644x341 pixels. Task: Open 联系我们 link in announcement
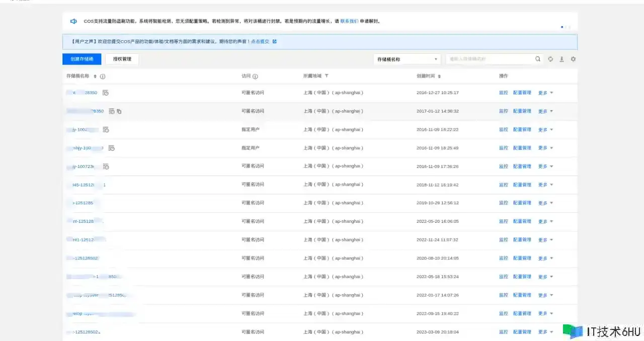(349, 22)
